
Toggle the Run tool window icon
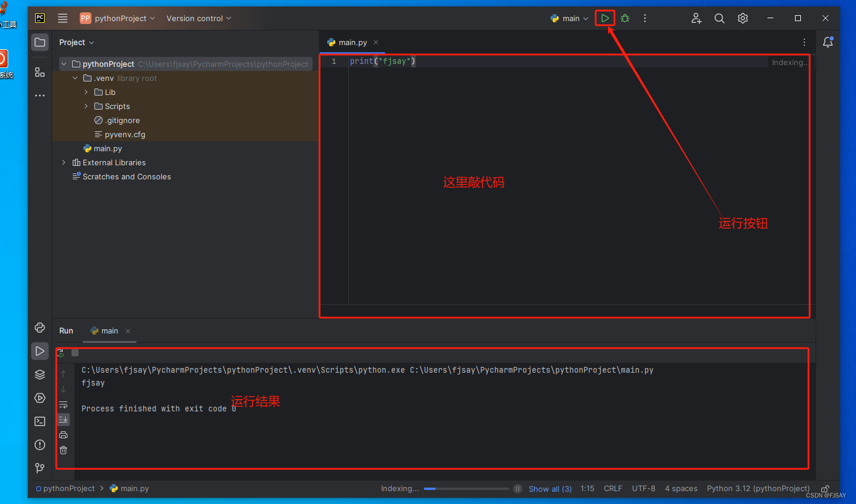pos(40,351)
